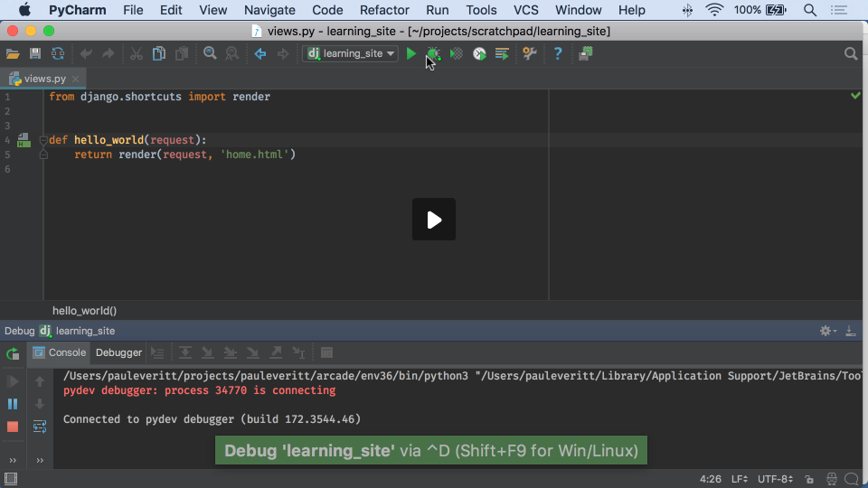The image size is (868, 488).
Task: Click the concurrency diagram toolbar icon
Action: [x=502, y=53]
